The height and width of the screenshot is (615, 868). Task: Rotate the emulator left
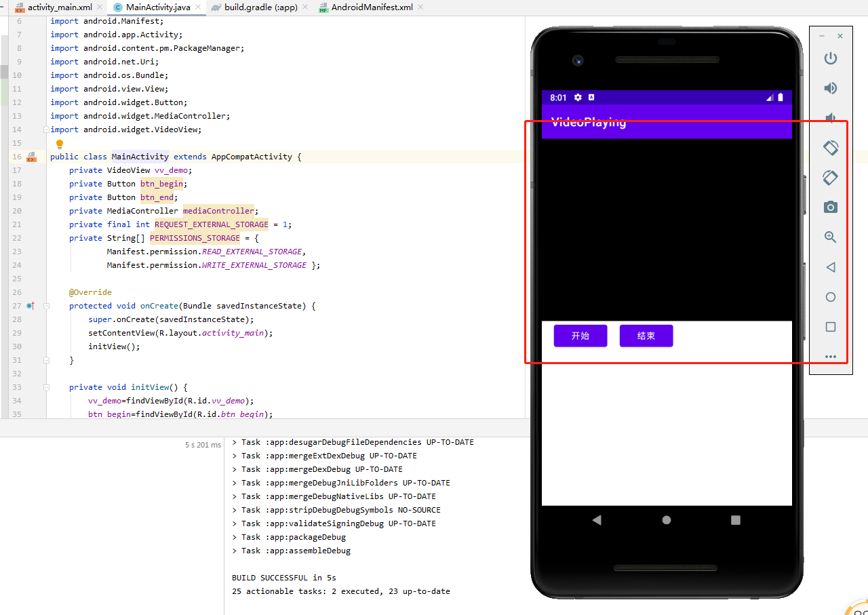point(831,147)
